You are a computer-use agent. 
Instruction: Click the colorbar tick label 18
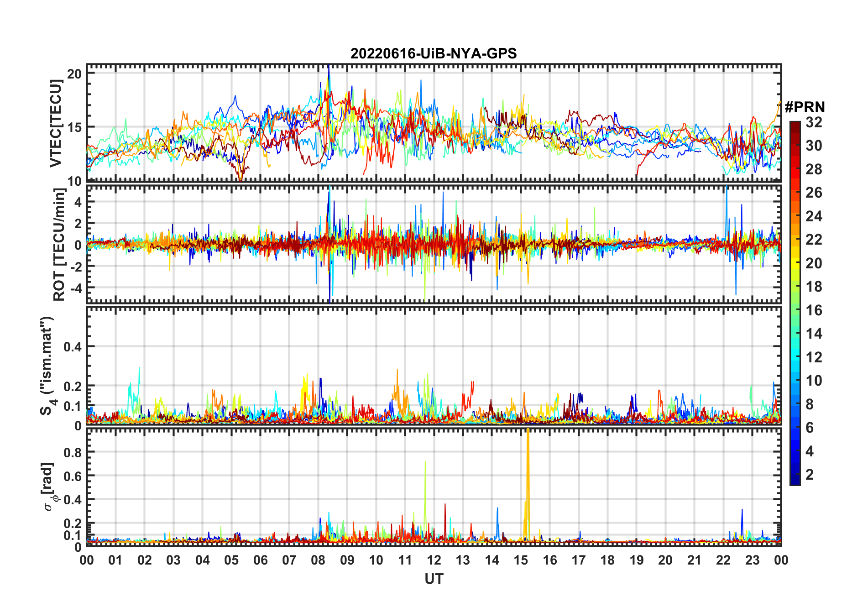click(814, 287)
